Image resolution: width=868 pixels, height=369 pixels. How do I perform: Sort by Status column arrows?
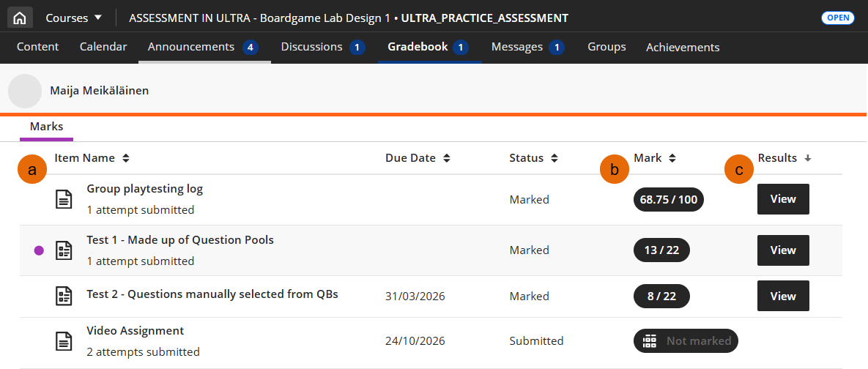[554, 158]
